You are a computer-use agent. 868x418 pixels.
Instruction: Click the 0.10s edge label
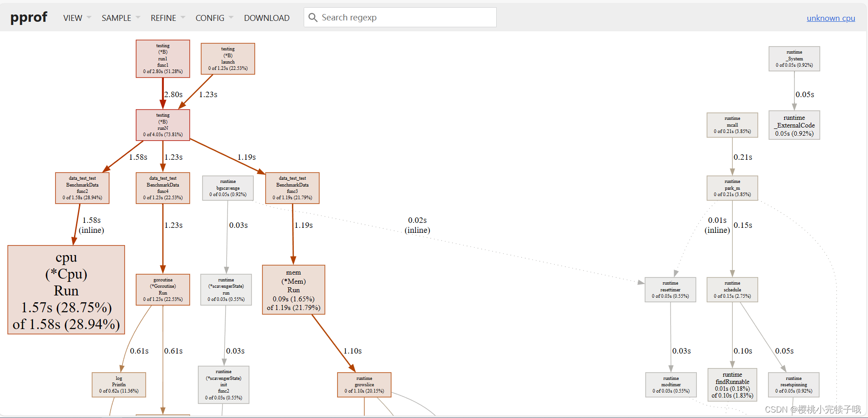[x=743, y=351]
